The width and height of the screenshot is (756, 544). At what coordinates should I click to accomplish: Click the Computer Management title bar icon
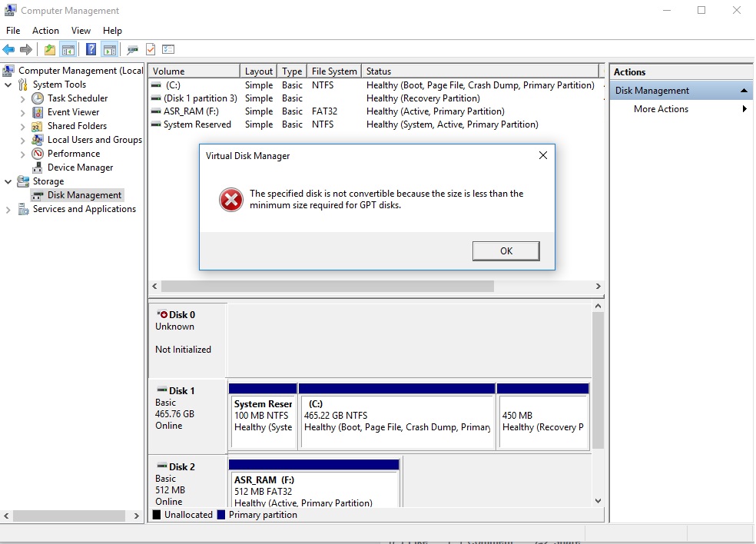[10, 10]
